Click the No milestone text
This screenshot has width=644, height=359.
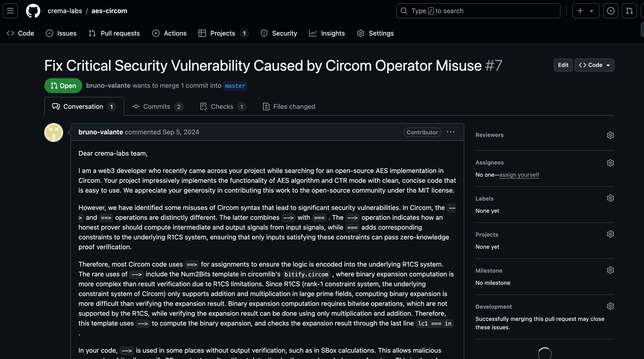point(493,283)
